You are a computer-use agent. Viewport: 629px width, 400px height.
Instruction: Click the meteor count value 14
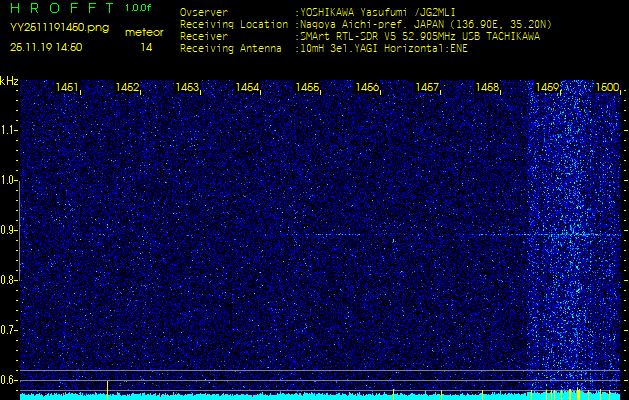click(147, 47)
